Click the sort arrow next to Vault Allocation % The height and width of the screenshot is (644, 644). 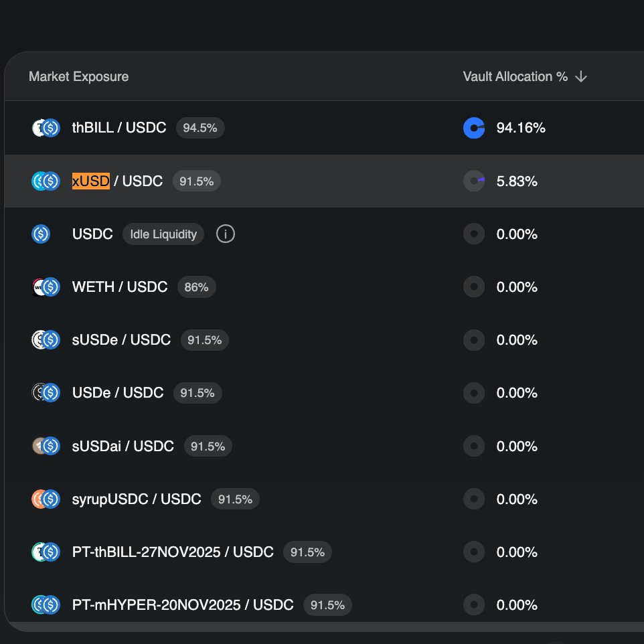[x=581, y=77]
